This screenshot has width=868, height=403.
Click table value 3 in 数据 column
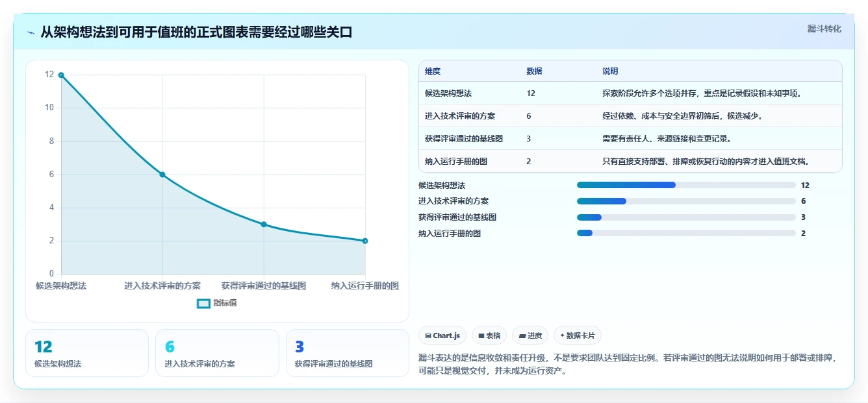click(529, 139)
